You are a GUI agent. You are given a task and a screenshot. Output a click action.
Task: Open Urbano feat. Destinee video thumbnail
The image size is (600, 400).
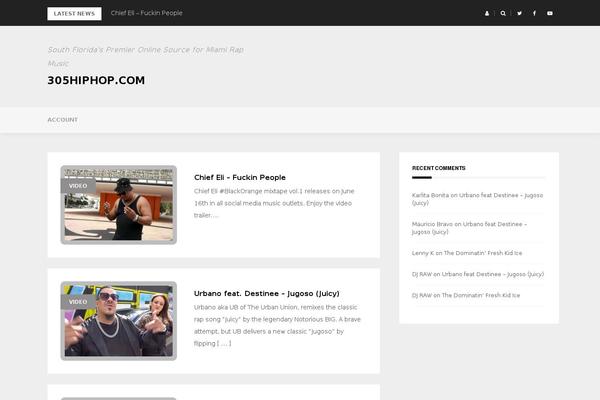tap(119, 321)
